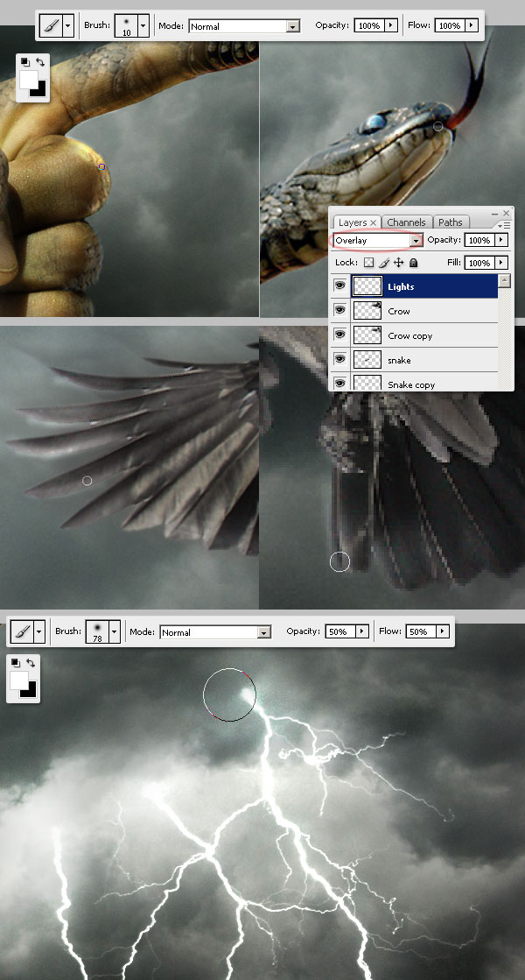Select Brush tool icon beside size 78 brush
The image size is (525, 980).
click(x=22, y=631)
